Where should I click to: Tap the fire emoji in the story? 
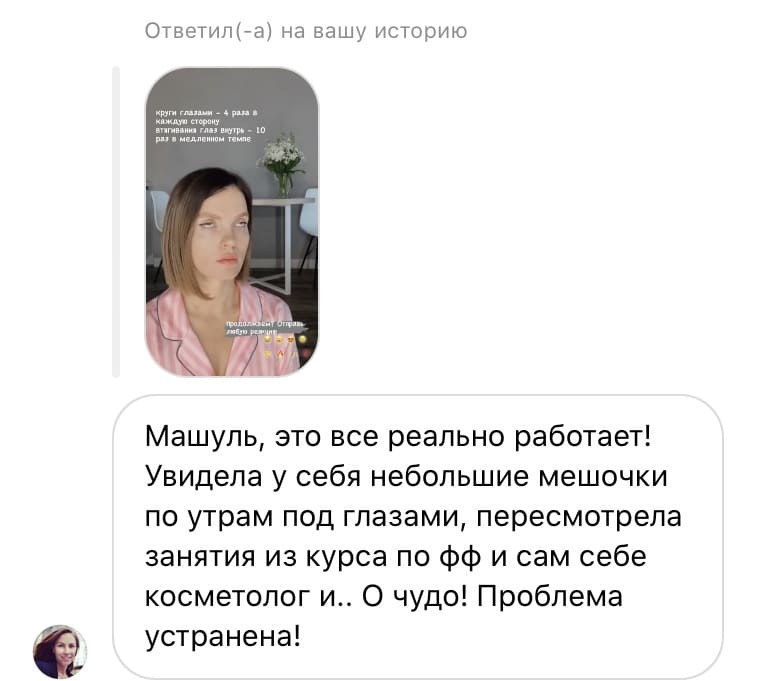[280, 355]
